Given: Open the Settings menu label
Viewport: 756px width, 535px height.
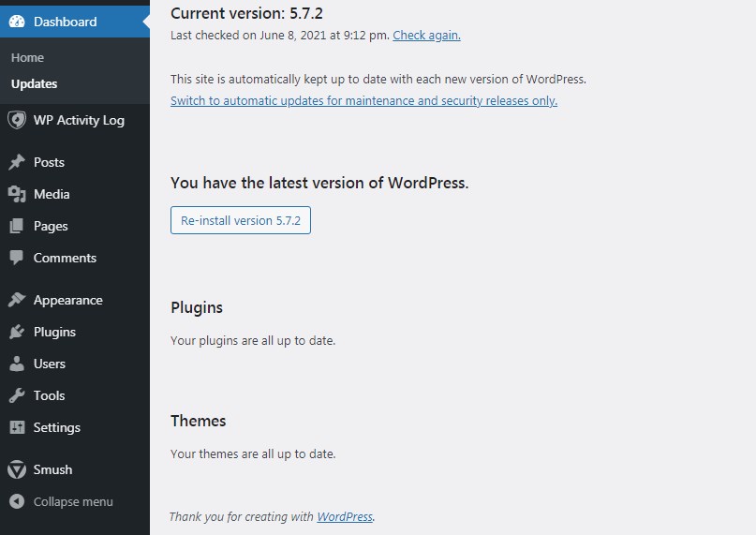Looking at the screenshot, I should 57,428.
